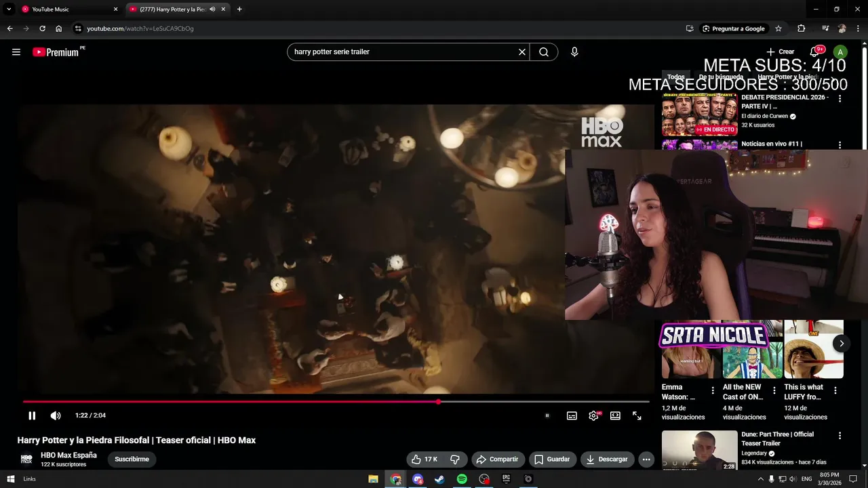
Task: Open the Windows Start menu
Action: click(x=11, y=479)
